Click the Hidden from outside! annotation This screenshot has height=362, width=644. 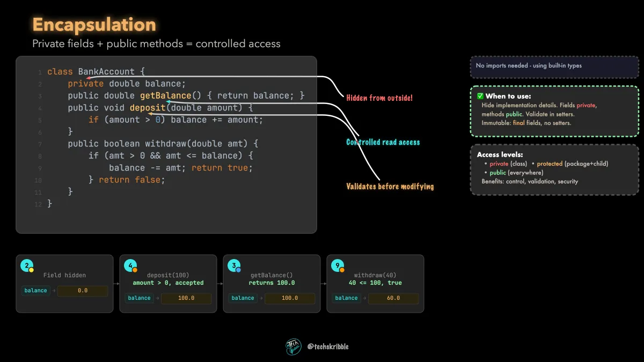tap(379, 98)
